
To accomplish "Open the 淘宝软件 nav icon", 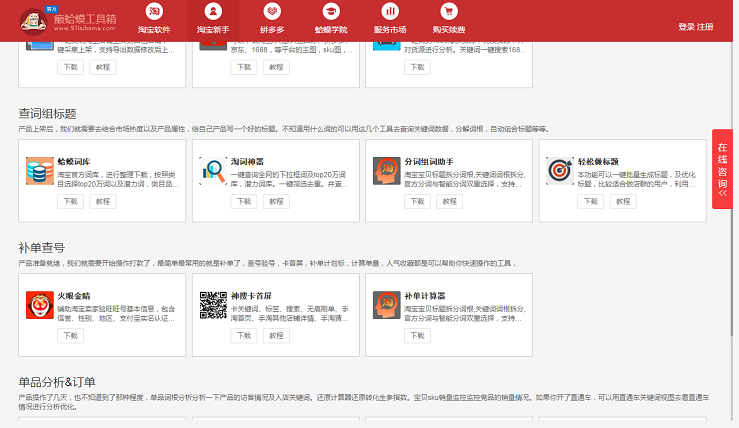I will click(154, 11).
